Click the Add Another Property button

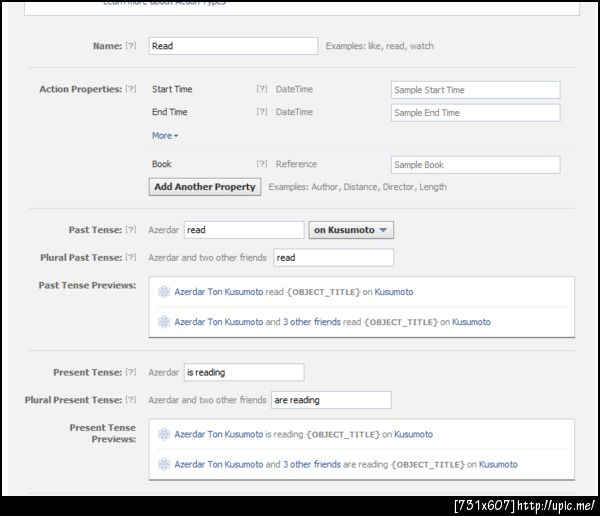click(205, 187)
